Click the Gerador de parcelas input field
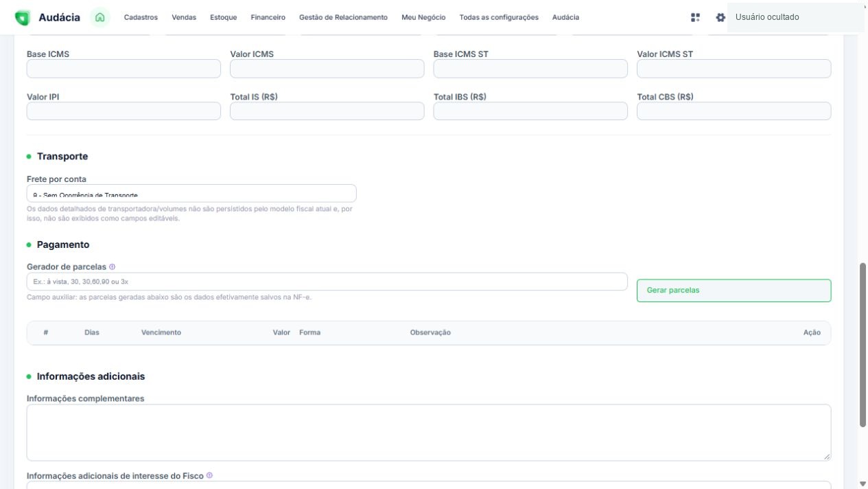 tap(327, 282)
